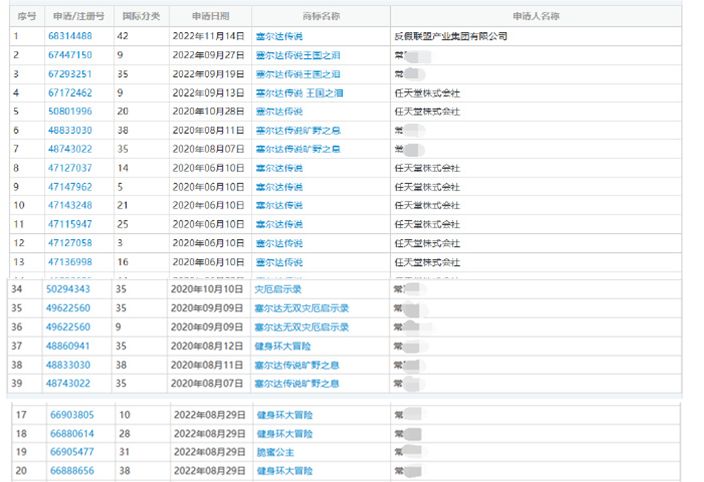The image size is (704, 482).
Task: Click the 申请/注册号 column header
Action: [79, 16]
